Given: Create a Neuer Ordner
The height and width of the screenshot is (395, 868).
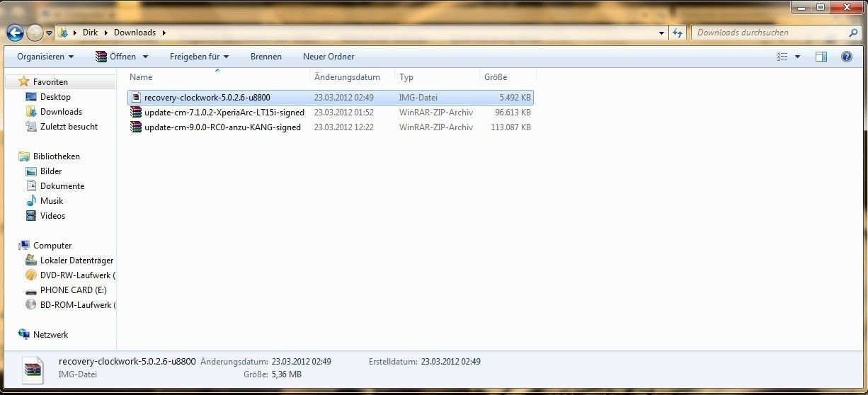Looking at the screenshot, I should click(x=329, y=57).
